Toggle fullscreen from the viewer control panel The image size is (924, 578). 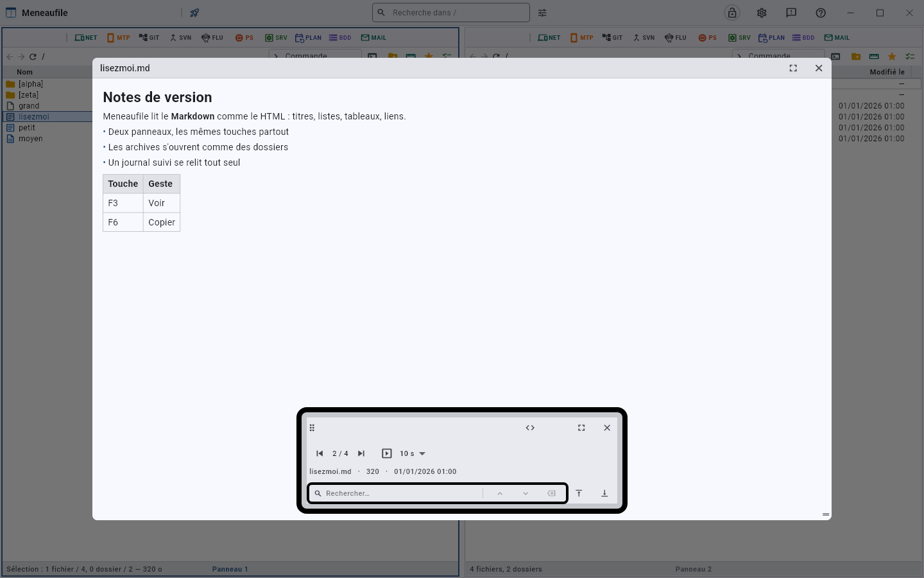[x=581, y=428]
